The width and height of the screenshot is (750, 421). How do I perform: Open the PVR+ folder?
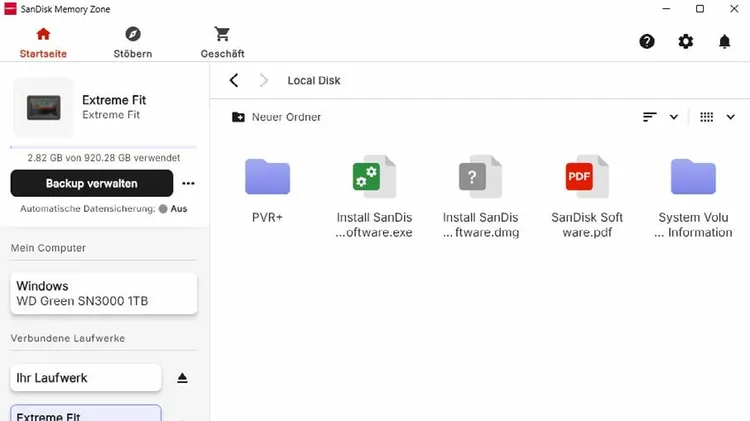[x=267, y=188]
